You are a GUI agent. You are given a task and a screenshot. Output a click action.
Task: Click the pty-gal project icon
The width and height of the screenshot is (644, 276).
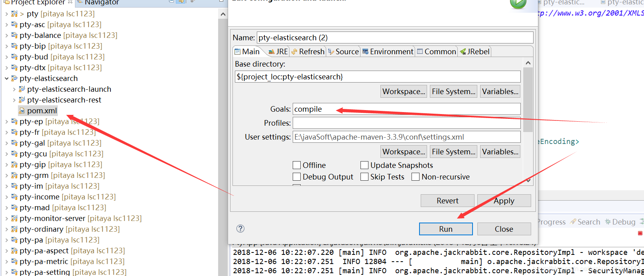(14, 143)
